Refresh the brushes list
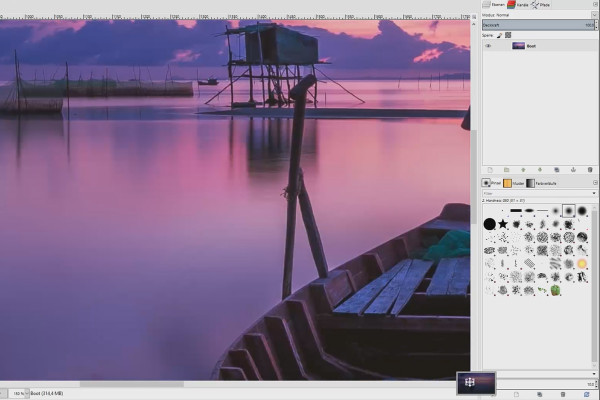Image resolution: width=600 pixels, height=400 pixels. pos(587,394)
